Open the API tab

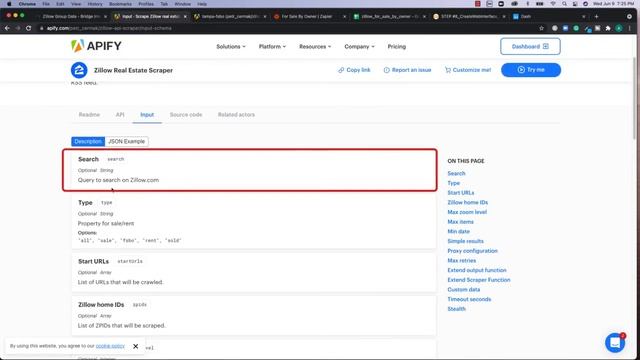[120, 115]
